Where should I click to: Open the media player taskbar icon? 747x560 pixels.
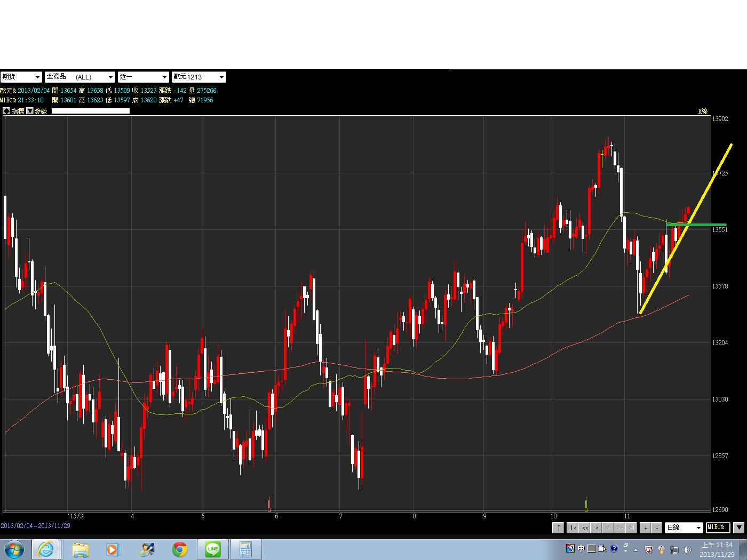tap(113, 549)
